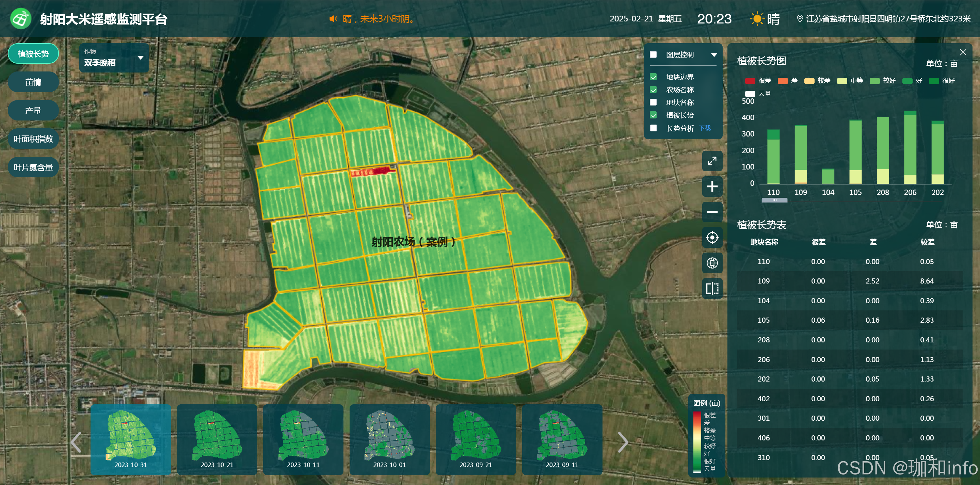Show next thumbnails with right arrow
980x485 pixels.
tap(623, 442)
